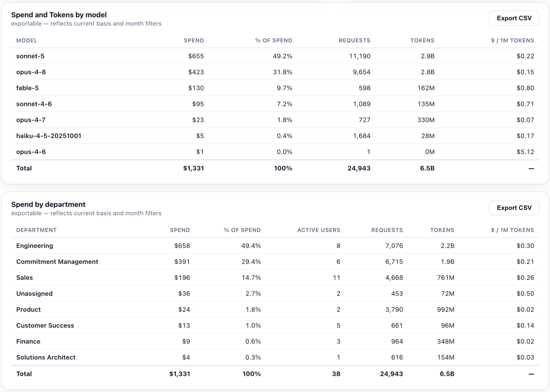Open the fable-5 model row
Image resolution: width=550 pixels, height=392 pixels.
click(x=275, y=88)
